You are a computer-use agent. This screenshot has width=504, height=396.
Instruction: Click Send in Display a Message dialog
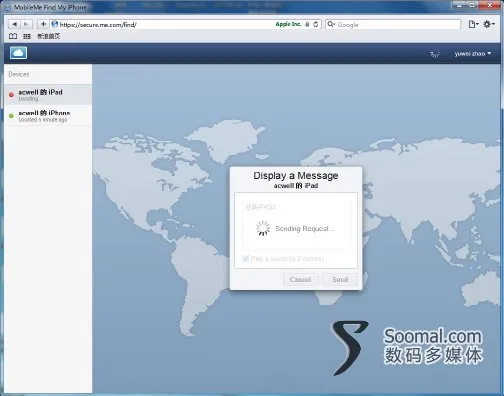340,279
